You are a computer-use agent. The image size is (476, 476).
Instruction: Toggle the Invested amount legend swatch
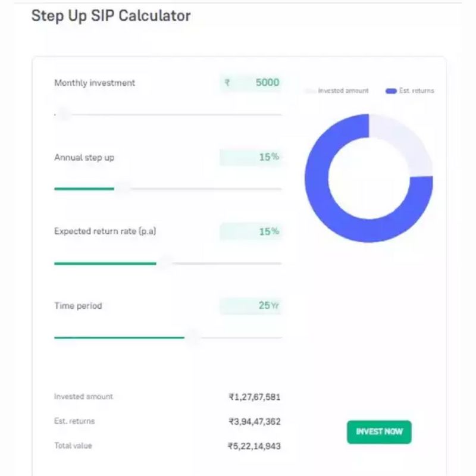pyautogui.click(x=310, y=91)
